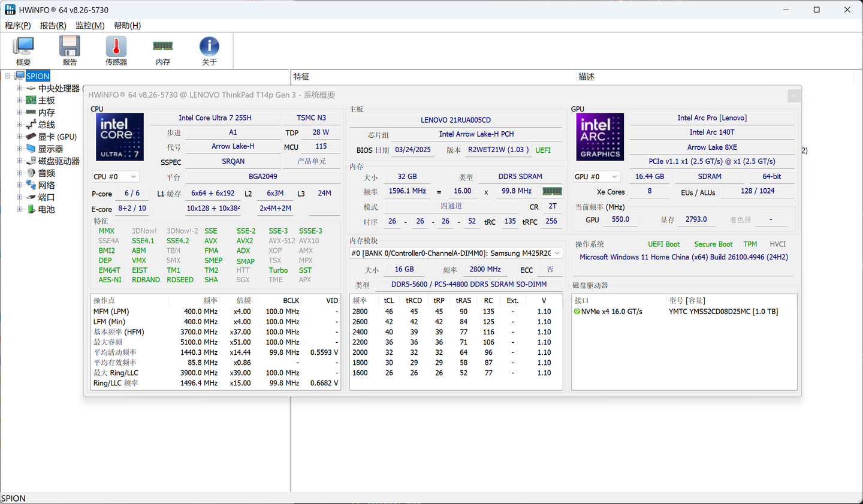
Task: Click the 最大 Ring/LLC row
Action: click(x=216, y=373)
